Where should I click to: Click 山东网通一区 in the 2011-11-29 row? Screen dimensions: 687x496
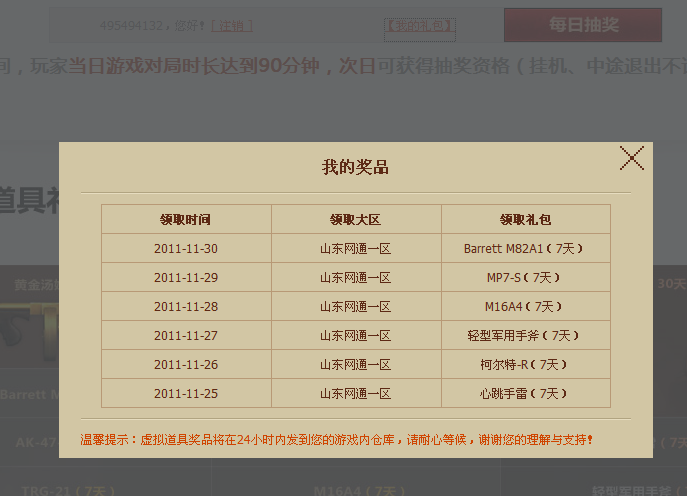pyautogui.click(x=355, y=277)
